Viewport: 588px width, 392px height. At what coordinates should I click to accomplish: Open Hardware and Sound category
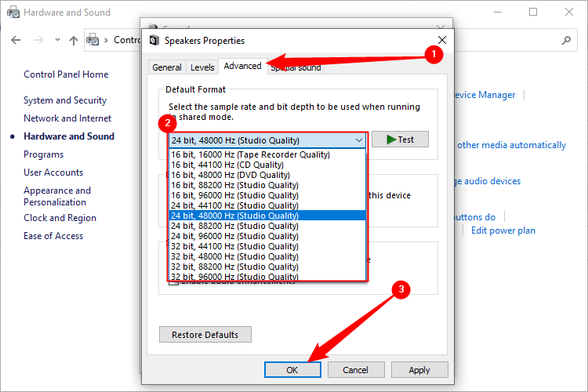pos(69,136)
